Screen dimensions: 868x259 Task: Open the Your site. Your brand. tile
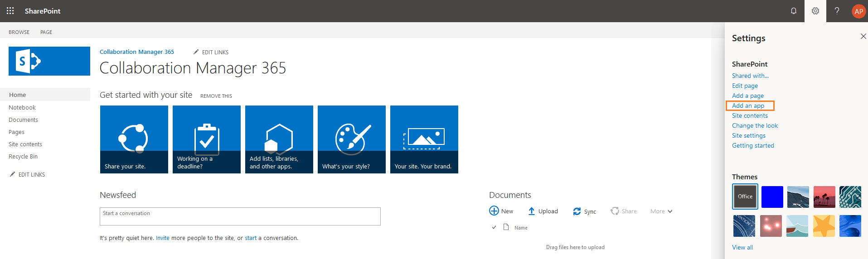424,139
